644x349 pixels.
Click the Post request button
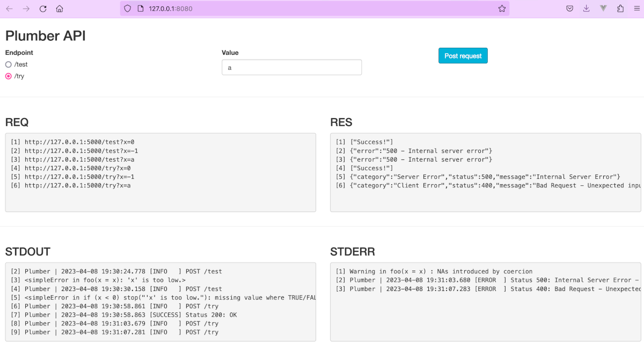pyautogui.click(x=463, y=56)
